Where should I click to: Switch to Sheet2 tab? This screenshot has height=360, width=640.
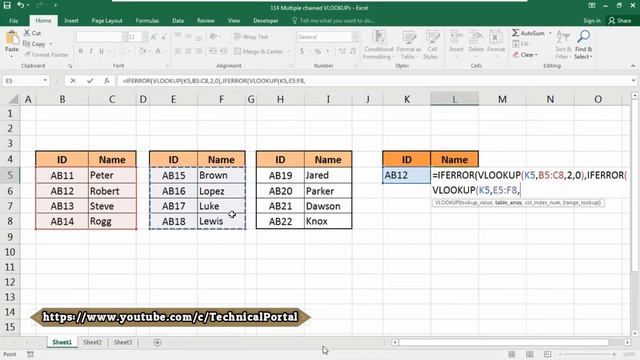tap(92, 342)
